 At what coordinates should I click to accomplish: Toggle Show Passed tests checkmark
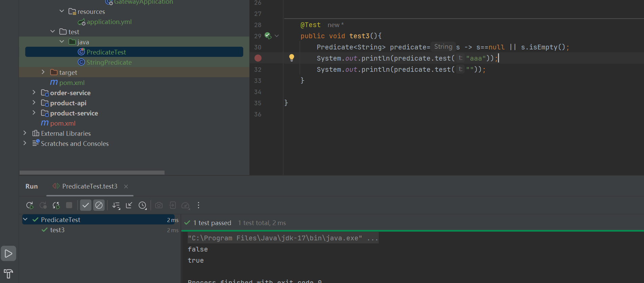pos(86,205)
